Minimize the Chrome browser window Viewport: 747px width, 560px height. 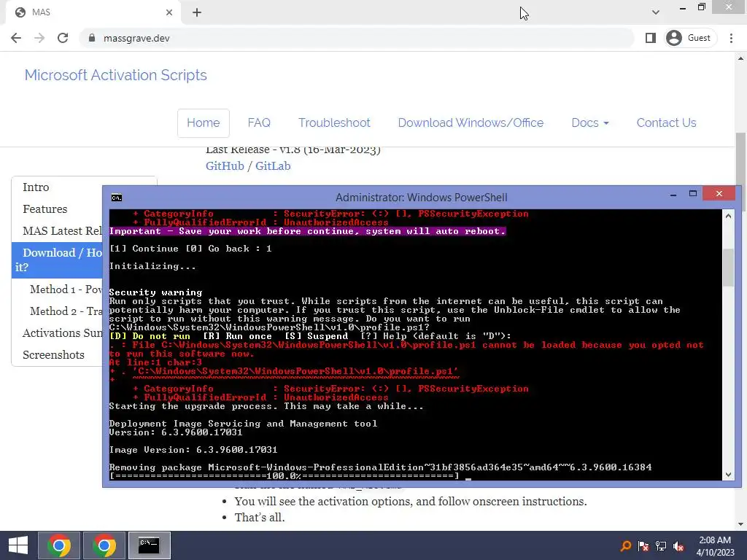click(x=683, y=7)
